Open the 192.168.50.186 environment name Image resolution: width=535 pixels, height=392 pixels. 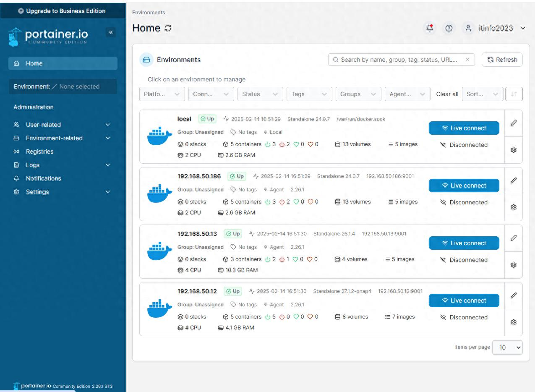coord(199,176)
